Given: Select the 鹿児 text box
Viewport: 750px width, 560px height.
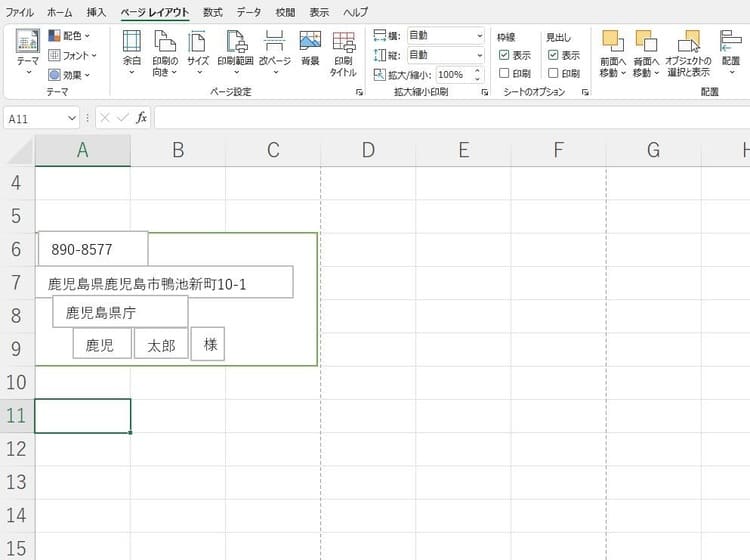Looking at the screenshot, I should (x=102, y=343).
